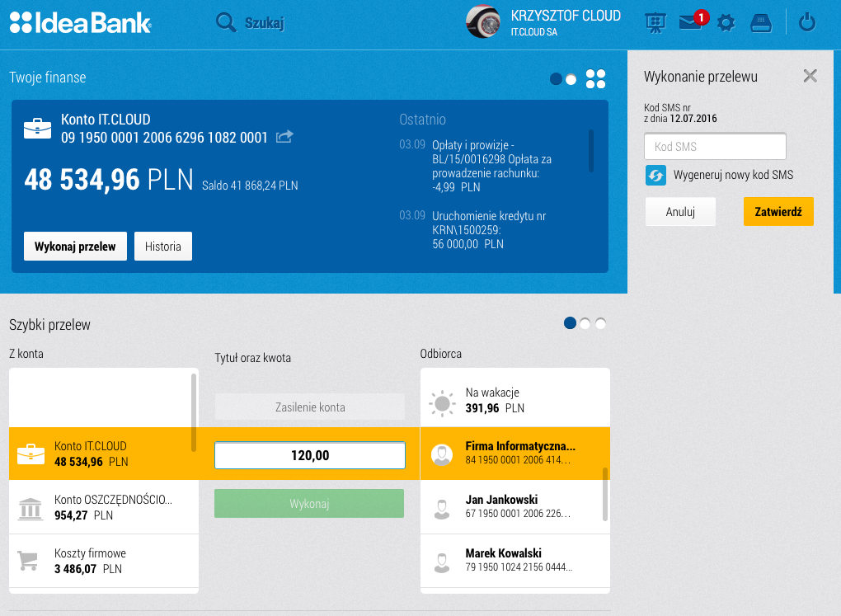
Task: Open account Historia button
Action: (163, 247)
